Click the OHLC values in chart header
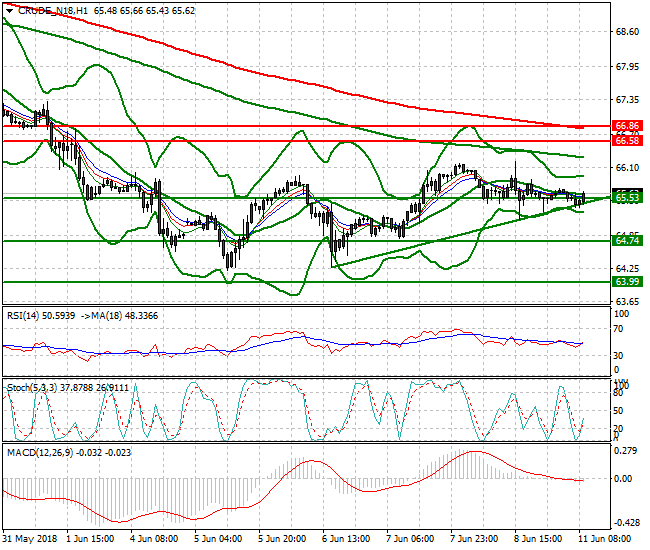This screenshot has height=550, width=650. coord(145,10)
